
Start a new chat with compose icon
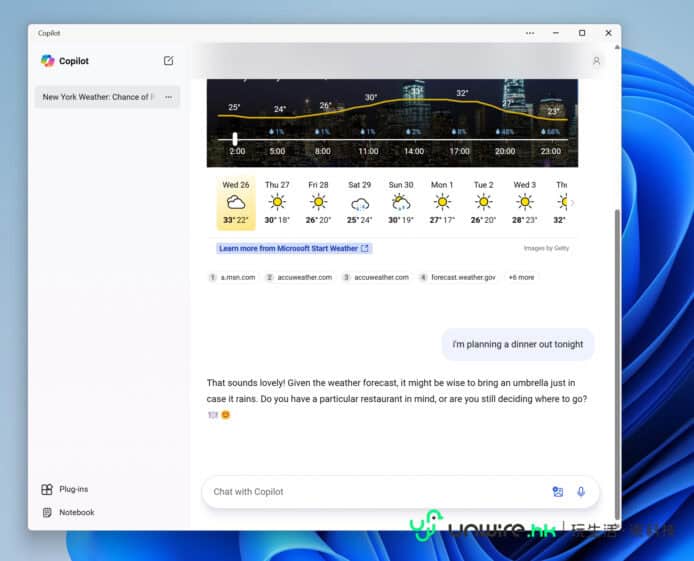pos(168,61)
